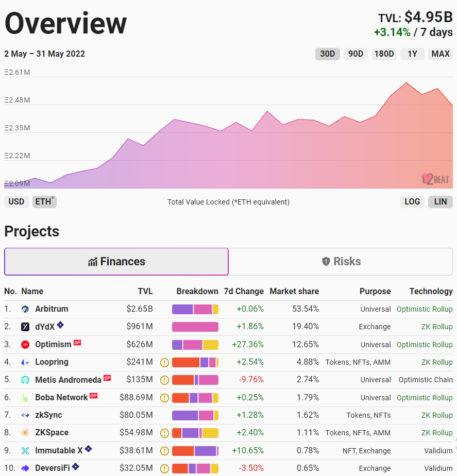This screenshot has height=476, width=457.
Task: Open the zkSync project link
Action: click(52, 415)
